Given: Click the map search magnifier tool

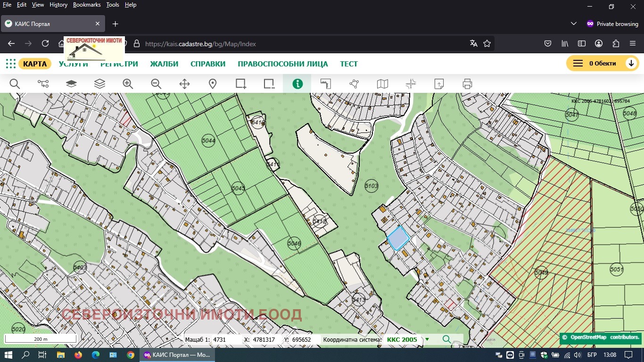Looking at the screenshot, I should click(x=15, y=84).
